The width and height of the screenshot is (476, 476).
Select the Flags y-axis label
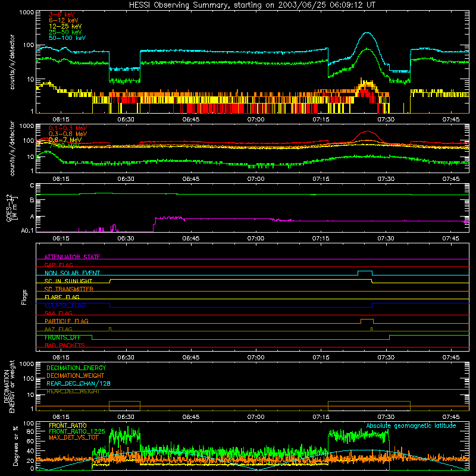click(24, 297)
